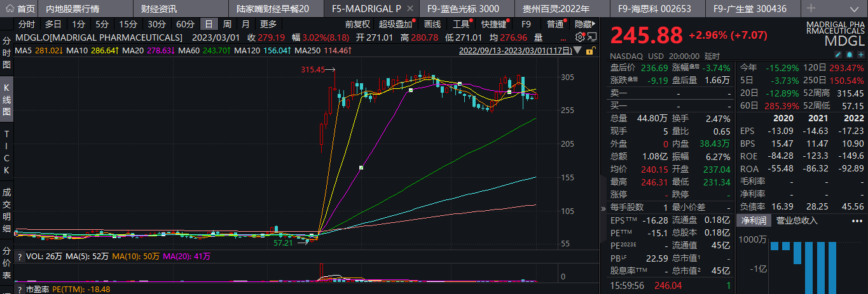
Task: Open the 市盈率 indicator help icon
Action: tap(19, 289)
